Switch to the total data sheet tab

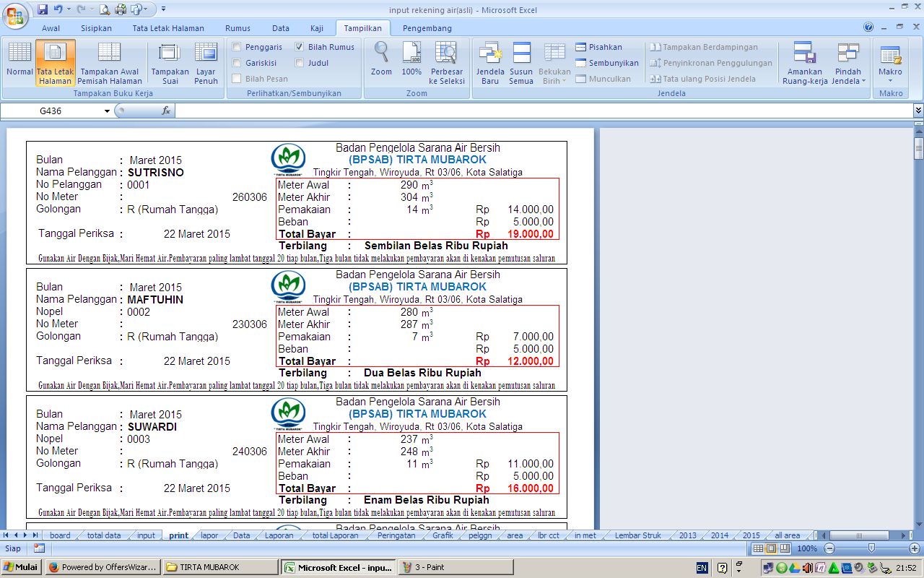coord(104,535)
